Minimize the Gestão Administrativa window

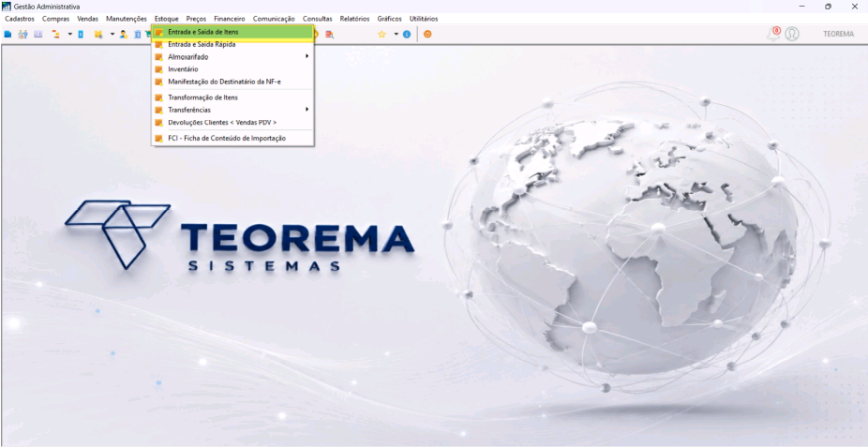(x=802, y=7)
